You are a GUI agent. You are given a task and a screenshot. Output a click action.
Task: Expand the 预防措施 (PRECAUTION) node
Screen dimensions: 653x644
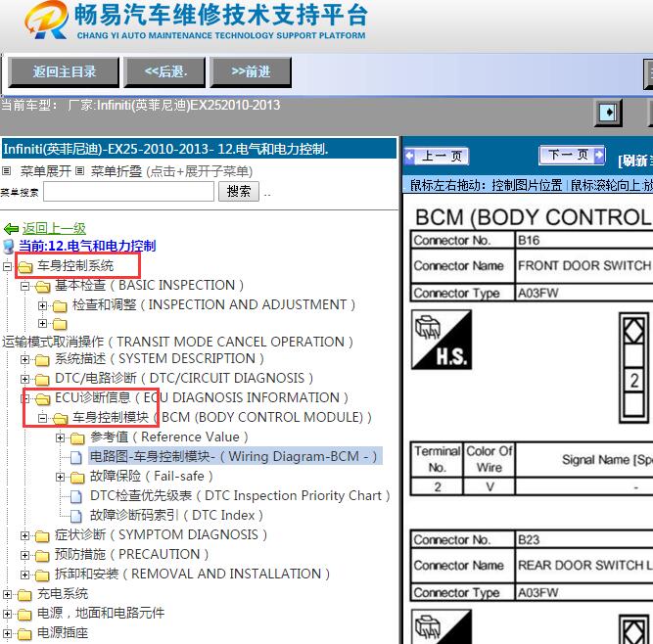[x=25, y=555]
